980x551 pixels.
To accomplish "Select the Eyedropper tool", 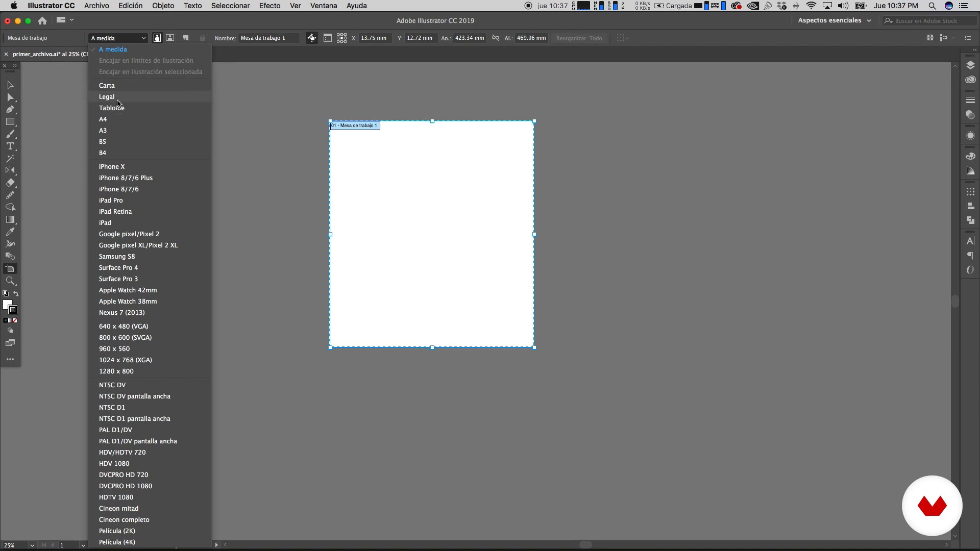I will 10,232.
